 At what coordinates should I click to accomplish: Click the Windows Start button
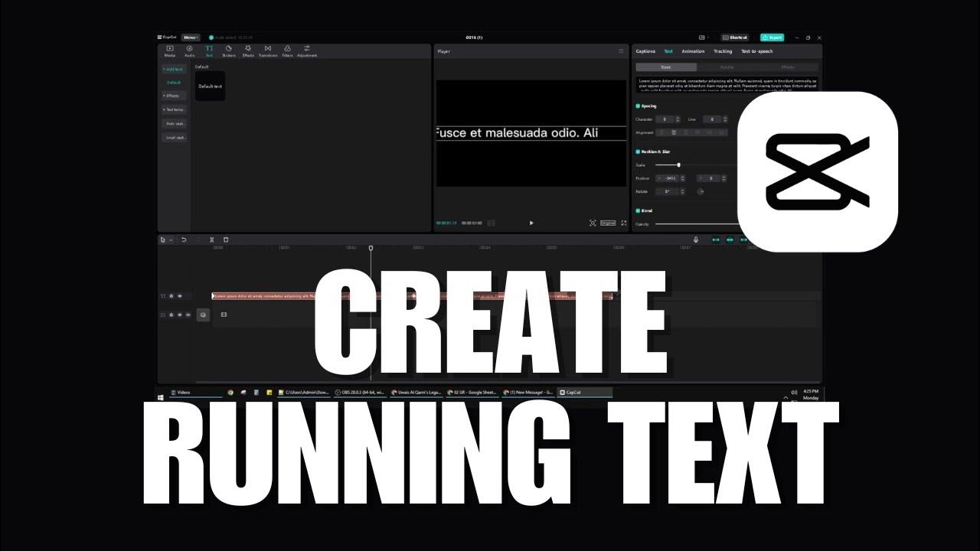161,396
